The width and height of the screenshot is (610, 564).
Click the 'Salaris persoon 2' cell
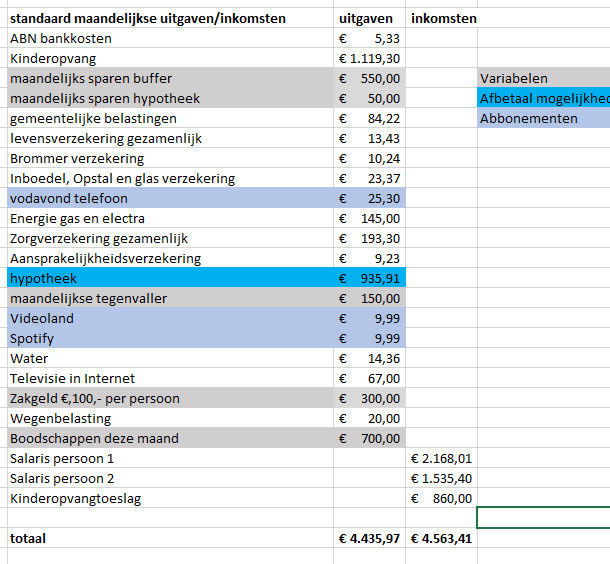pyautogui.click(x=170, y=479)
